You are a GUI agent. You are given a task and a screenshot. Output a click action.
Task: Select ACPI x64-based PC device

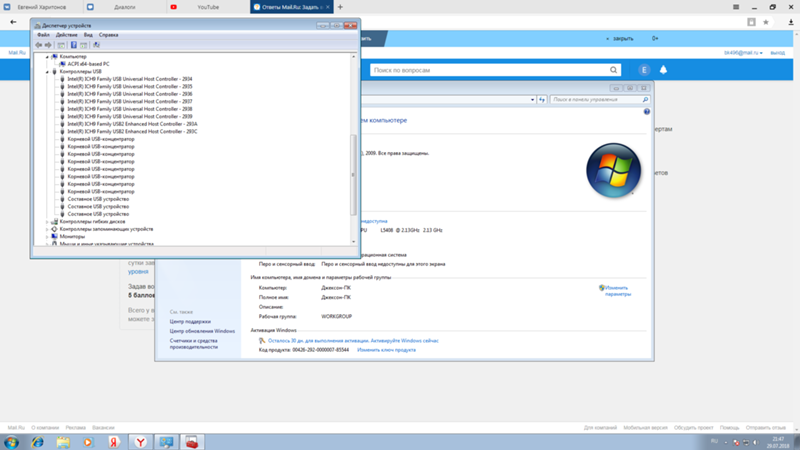coord(88,64)
